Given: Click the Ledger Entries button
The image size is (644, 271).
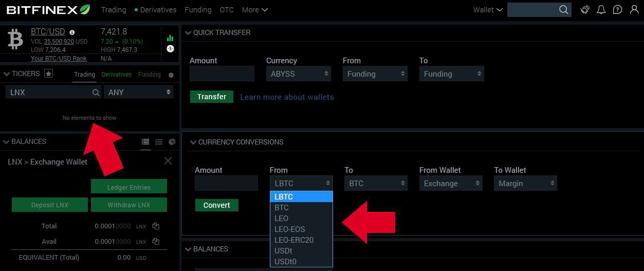Looking at the screenshot, I should 129,187.
